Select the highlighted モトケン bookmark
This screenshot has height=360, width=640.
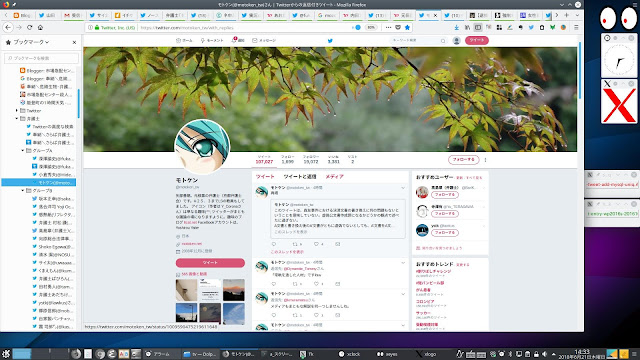[39, 182]
